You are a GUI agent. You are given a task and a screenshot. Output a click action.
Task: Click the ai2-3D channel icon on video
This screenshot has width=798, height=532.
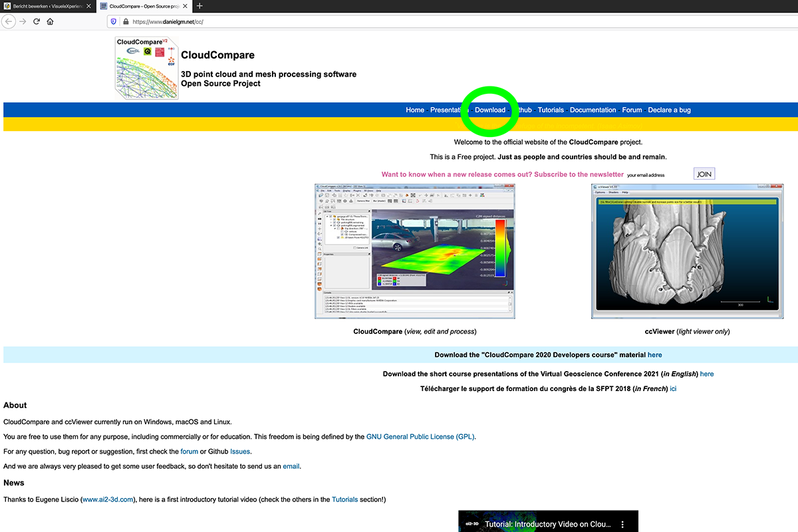(471, 525)
